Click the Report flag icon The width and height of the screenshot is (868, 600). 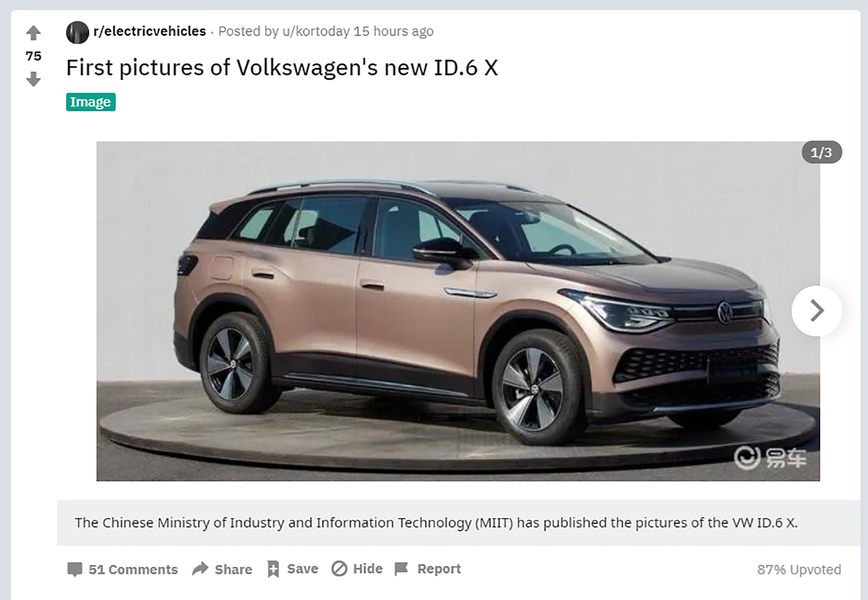401,568
